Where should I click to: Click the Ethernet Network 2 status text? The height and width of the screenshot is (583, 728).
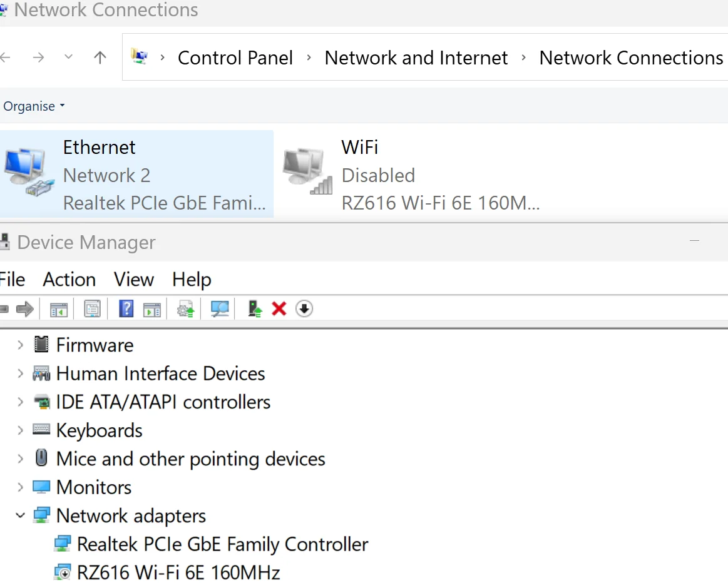107,176
